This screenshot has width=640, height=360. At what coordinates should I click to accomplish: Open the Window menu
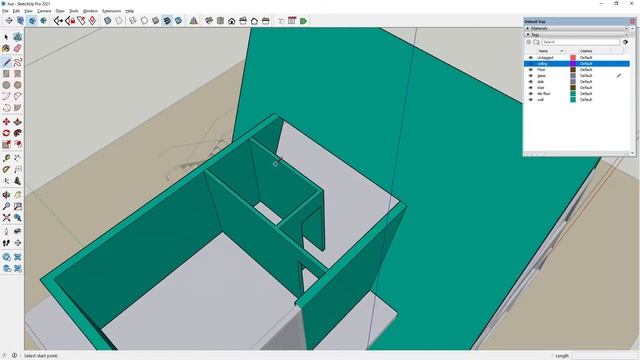90,11
